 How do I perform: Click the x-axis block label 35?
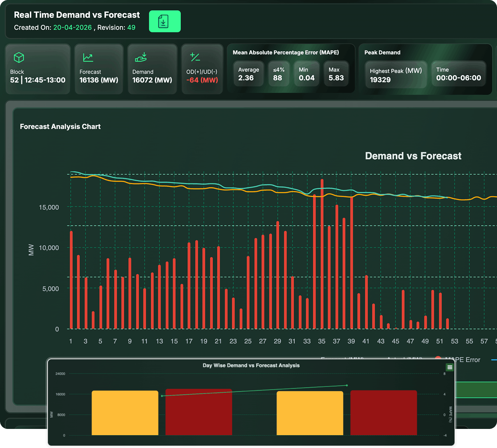pos(322,341)
